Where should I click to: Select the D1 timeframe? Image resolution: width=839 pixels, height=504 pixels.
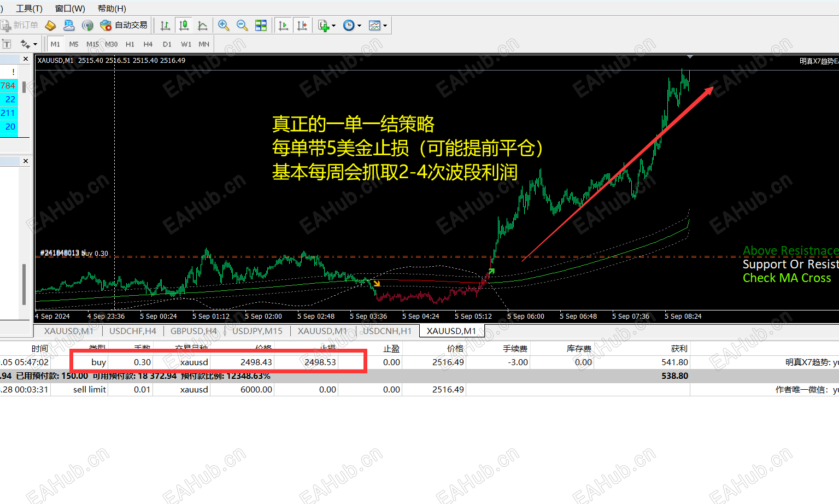[x=167, y=44]
